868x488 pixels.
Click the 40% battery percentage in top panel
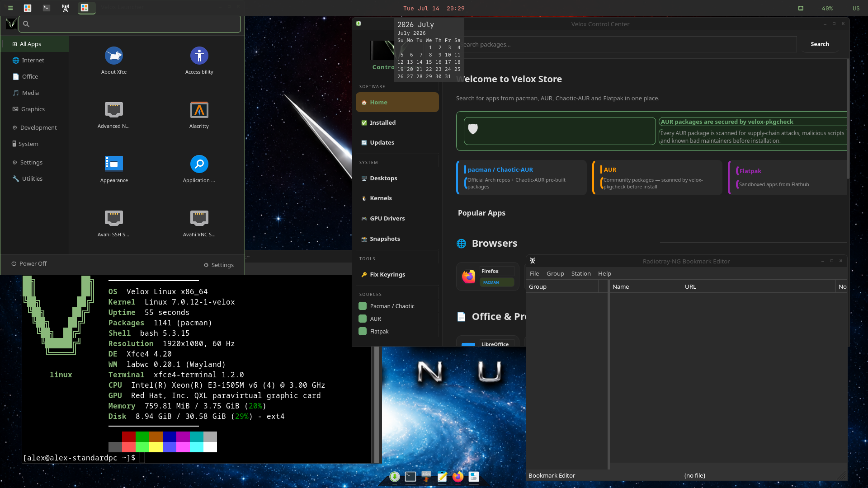pos(827,8)
